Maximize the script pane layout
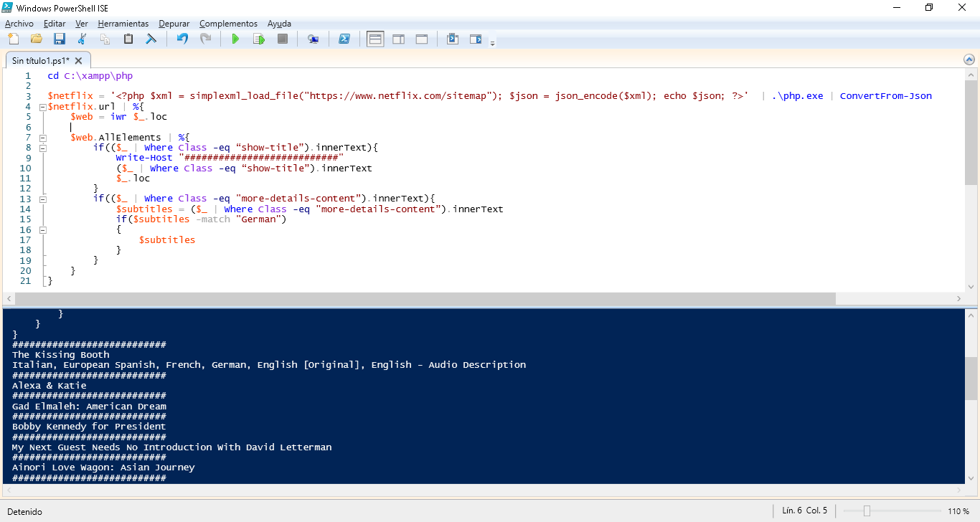This screenshot has height=522, width=980. tap(422, 39)
